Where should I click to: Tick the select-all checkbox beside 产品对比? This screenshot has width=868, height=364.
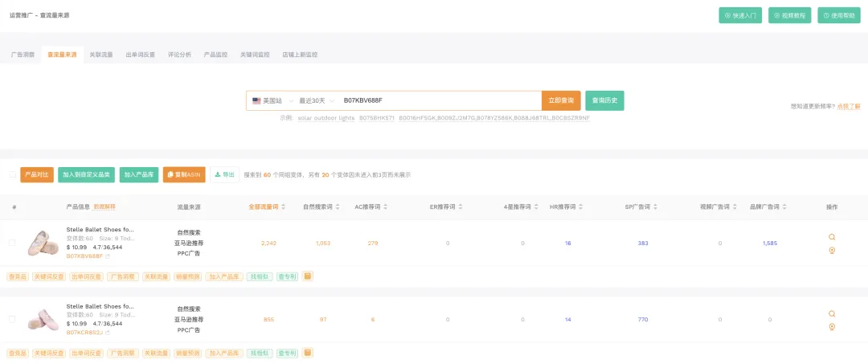pos(12,175)
